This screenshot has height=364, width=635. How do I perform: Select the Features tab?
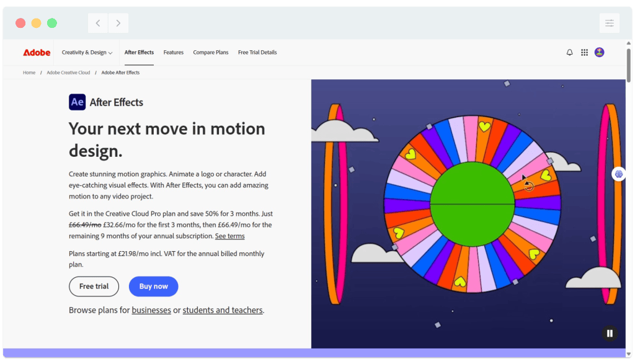coord(173,53)
